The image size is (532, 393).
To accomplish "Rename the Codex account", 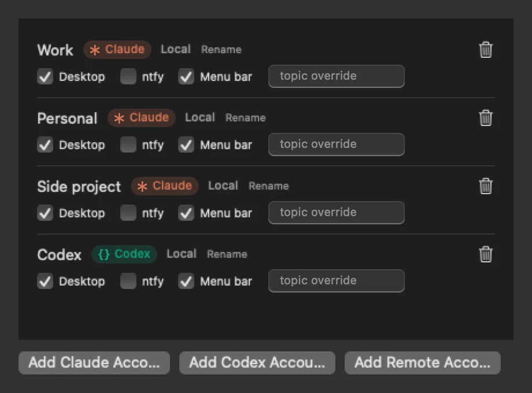I will 227,254.
